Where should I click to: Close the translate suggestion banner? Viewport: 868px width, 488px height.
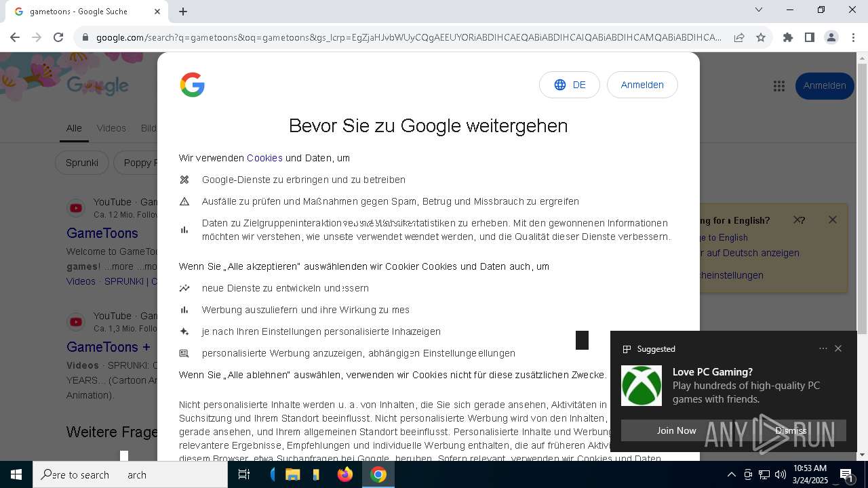pos(833,220)
